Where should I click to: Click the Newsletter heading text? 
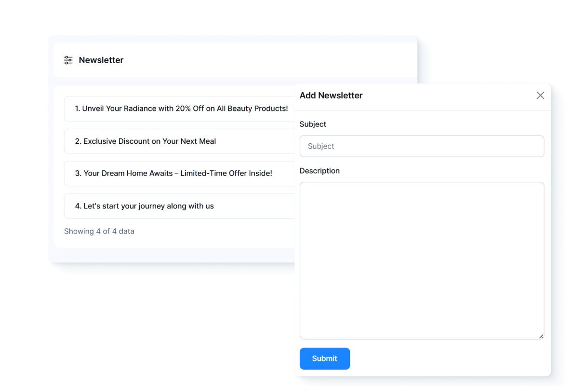tap(101, 60)
